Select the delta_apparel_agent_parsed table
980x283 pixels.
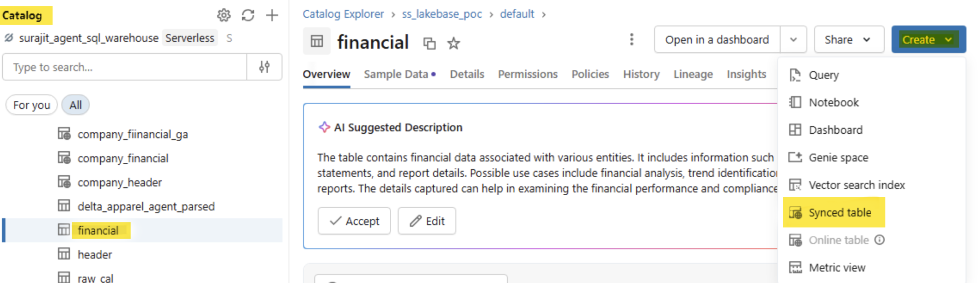coord(146,206)
